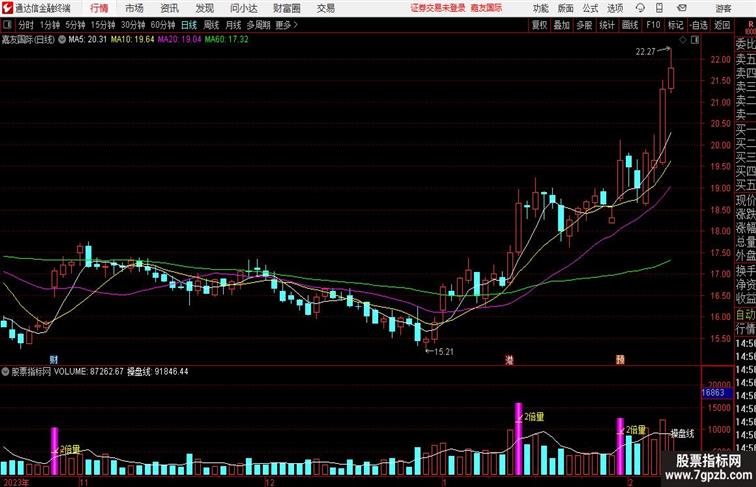
Task: Toggle the left panel layout icon
Action: click(7, 25)
